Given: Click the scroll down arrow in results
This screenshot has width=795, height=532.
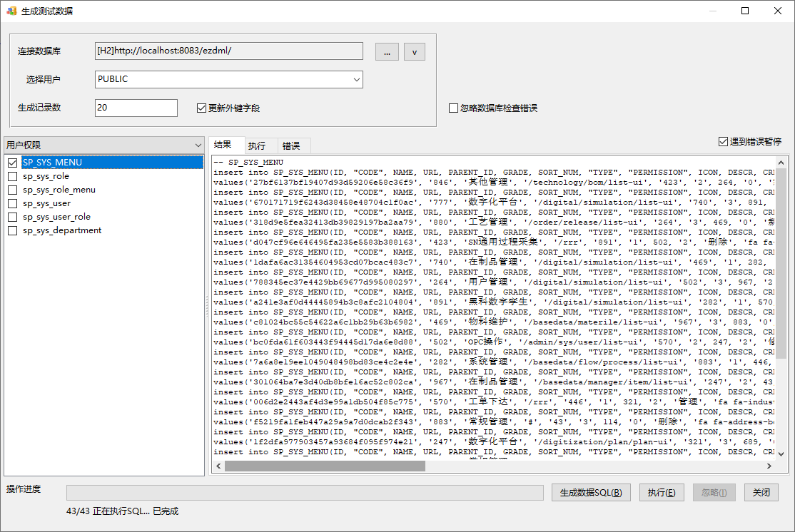Looking at the screenshot, I should [781, 454].
